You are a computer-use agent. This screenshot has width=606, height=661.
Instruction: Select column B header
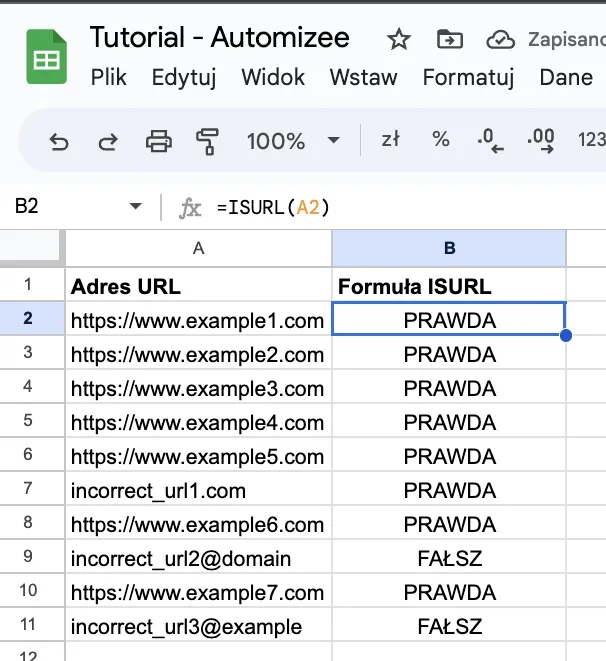[449, 248]
